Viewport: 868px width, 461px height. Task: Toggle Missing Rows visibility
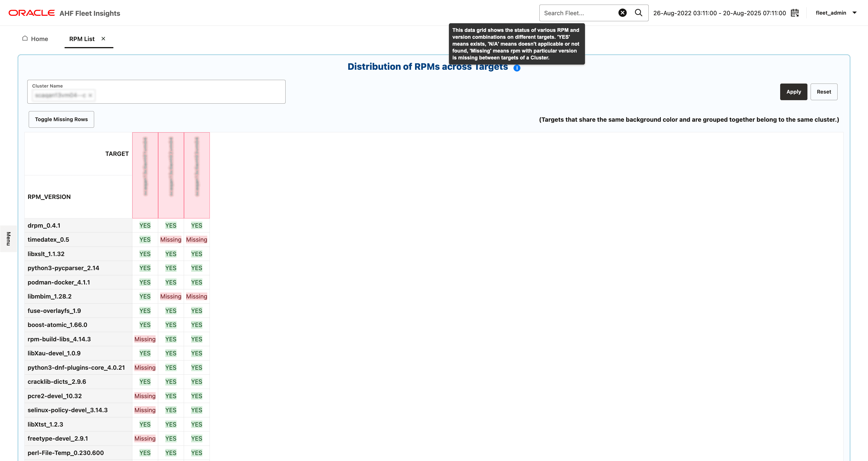(61, 119)
